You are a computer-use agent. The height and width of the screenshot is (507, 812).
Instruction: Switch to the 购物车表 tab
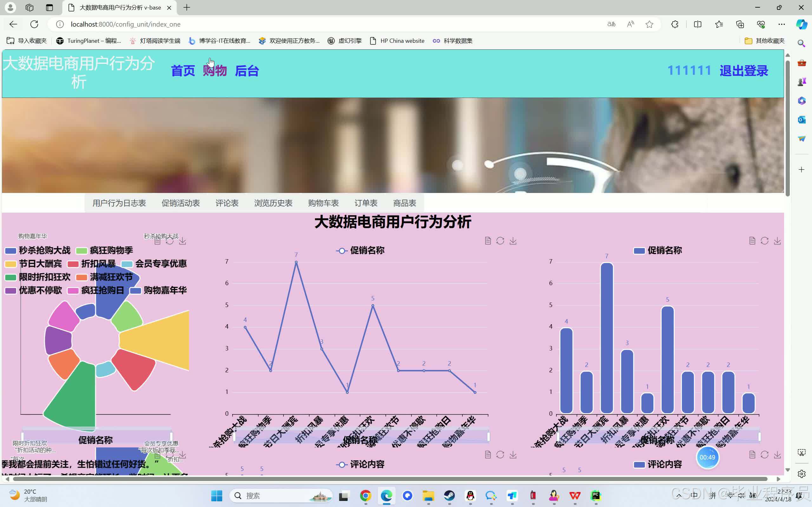click(x=323, y=203)
